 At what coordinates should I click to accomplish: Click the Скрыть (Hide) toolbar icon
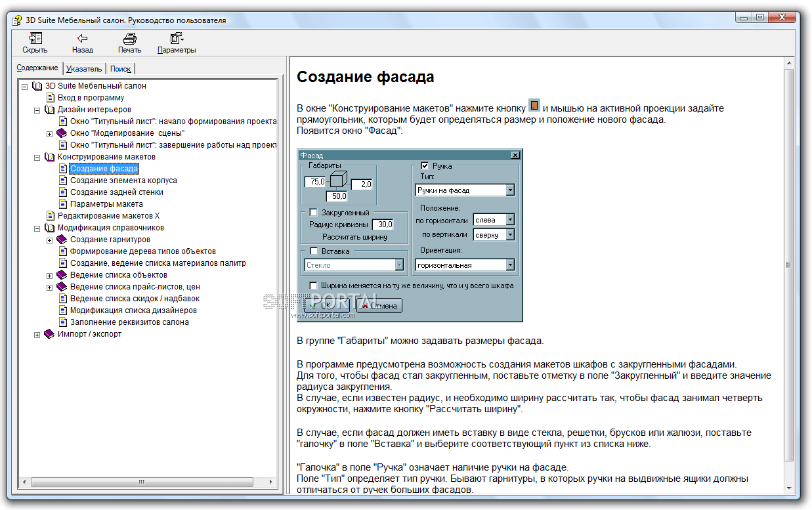pos(35,38)
